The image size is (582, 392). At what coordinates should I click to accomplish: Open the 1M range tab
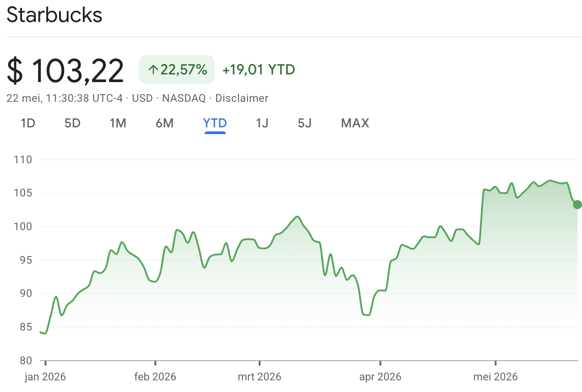[118, 123]
